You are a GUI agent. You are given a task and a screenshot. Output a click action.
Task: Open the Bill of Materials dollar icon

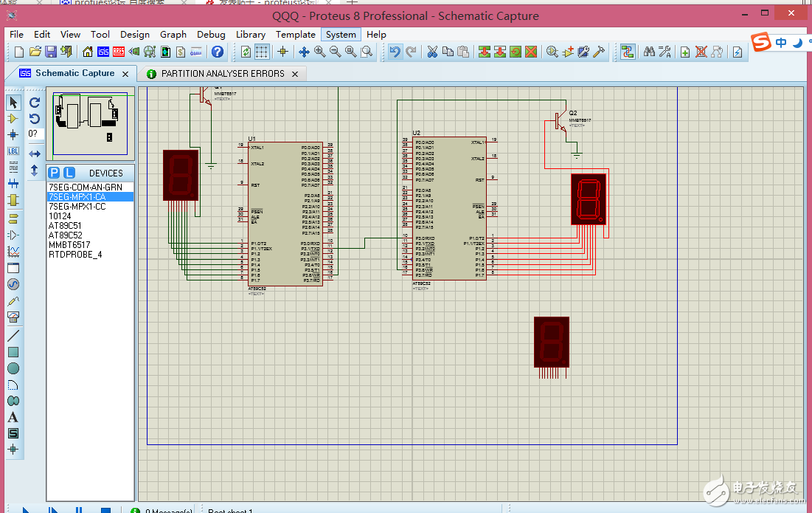pos(181,52)
